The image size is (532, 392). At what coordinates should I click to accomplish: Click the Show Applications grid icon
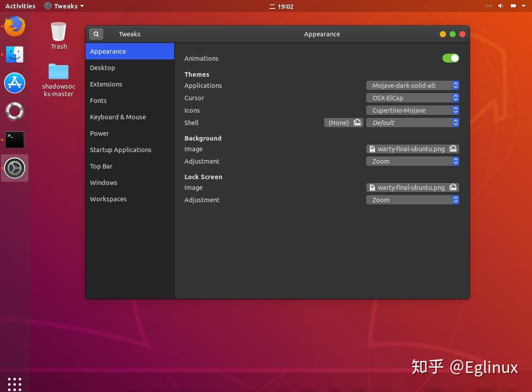15,384
